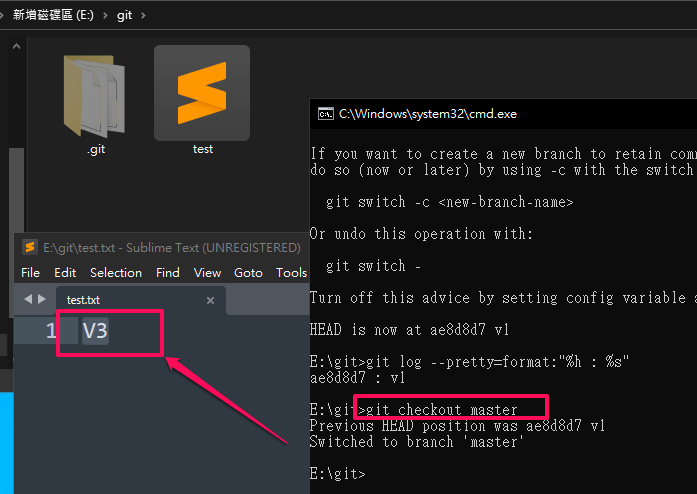Click the 'do so (now or later)' line in cmd
Viewport: 697px width, 494px height.
click(503, 170)
